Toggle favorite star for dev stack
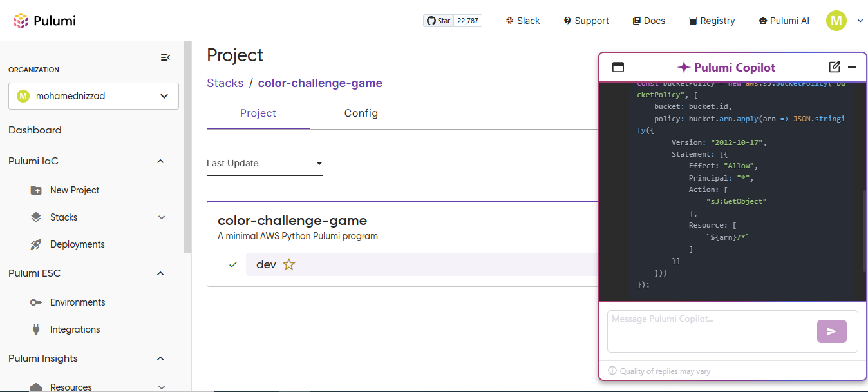Screen dimensions: 868x392 click(289, 264)
